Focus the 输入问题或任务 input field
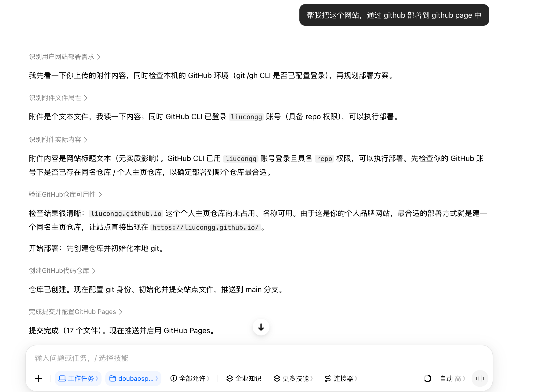 tap(259, 358)
